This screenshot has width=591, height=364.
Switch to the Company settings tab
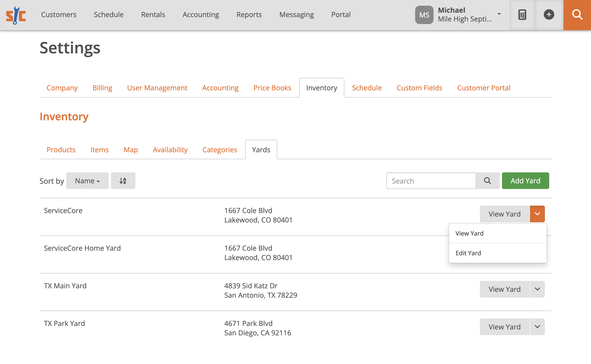62,88
